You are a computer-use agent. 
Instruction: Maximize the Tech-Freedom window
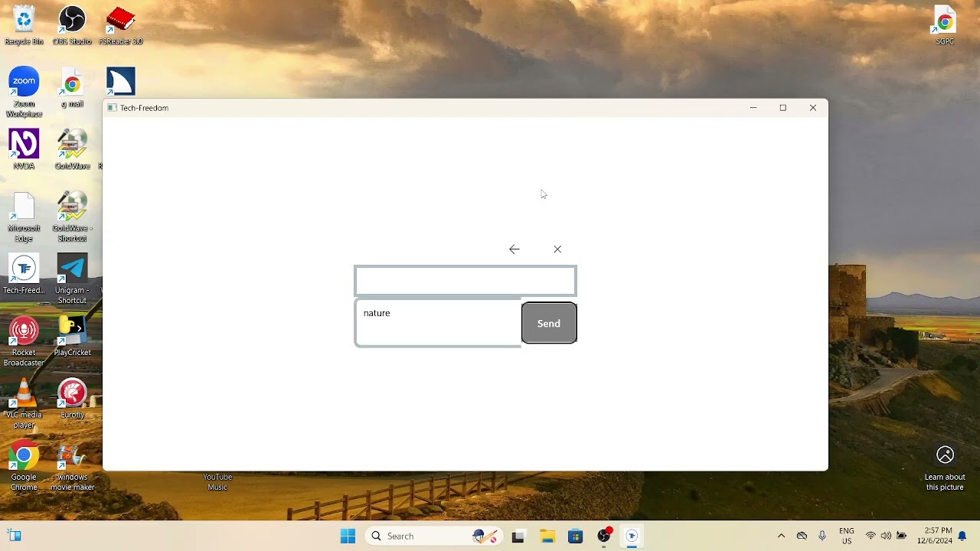pyautogui.click(x=783, y=108)
